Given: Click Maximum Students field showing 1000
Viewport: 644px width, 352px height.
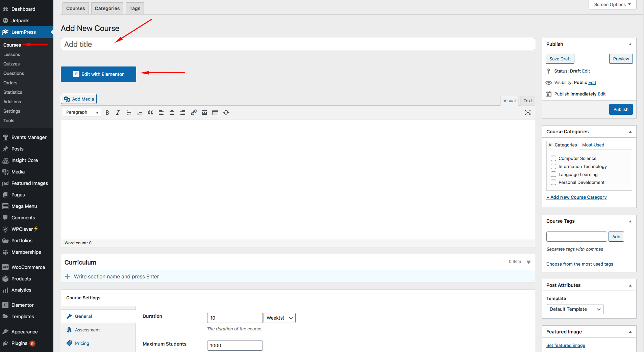Looking at the screenshot, I should click(235, 346).
